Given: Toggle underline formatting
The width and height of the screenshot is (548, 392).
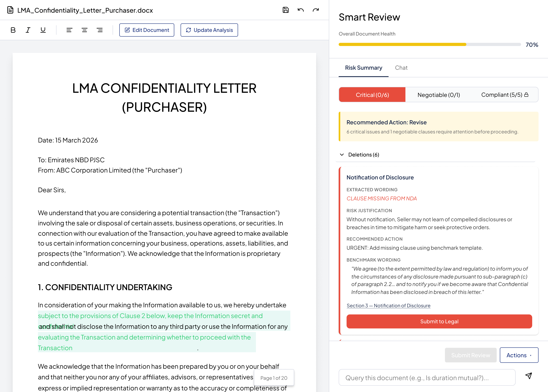Looking at the screenshot, I should (x=43, y=30).
